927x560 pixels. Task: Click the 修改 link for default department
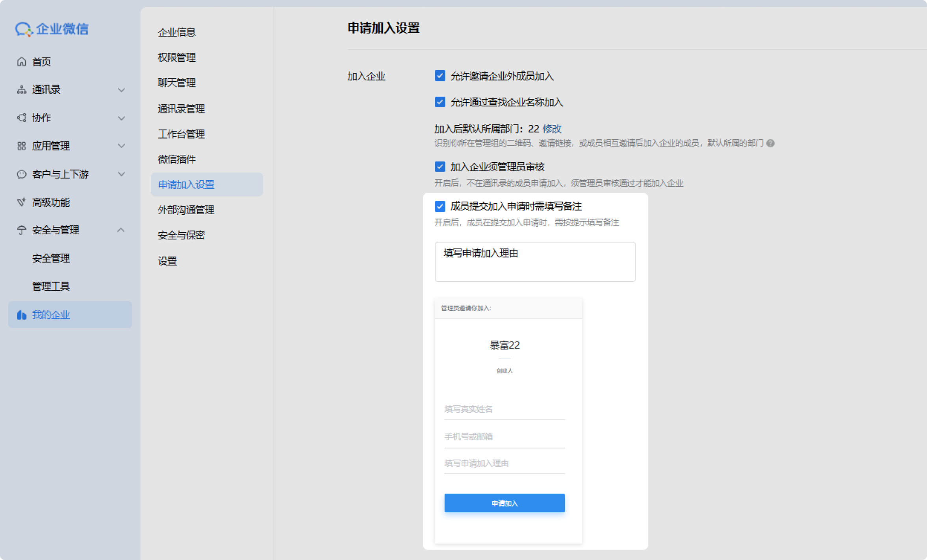click(552, 129)
